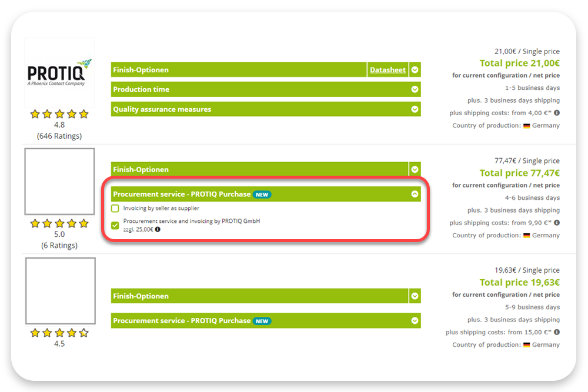Expand Finish-Optionen on the first offer
Screen dimensions: 588x392
[415, 69]
